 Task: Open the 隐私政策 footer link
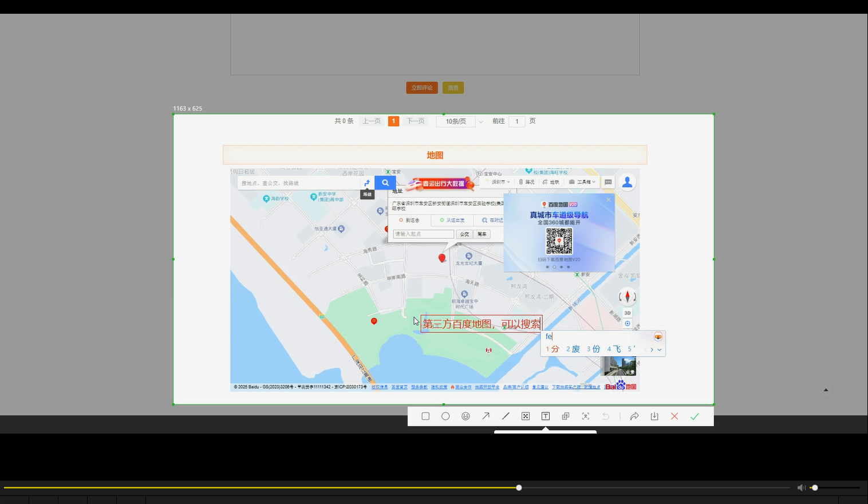pyautogui.click(x=439, y=387)
